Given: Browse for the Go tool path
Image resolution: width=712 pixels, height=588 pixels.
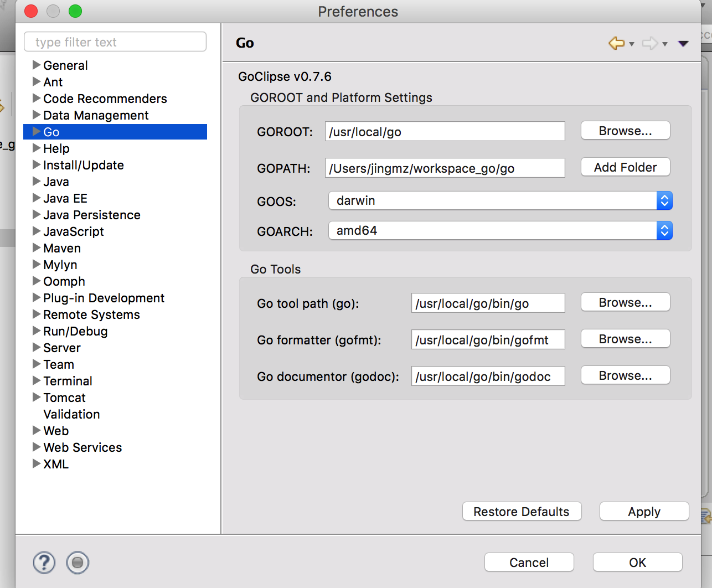Looking at the screenshot, I should 626,302.
